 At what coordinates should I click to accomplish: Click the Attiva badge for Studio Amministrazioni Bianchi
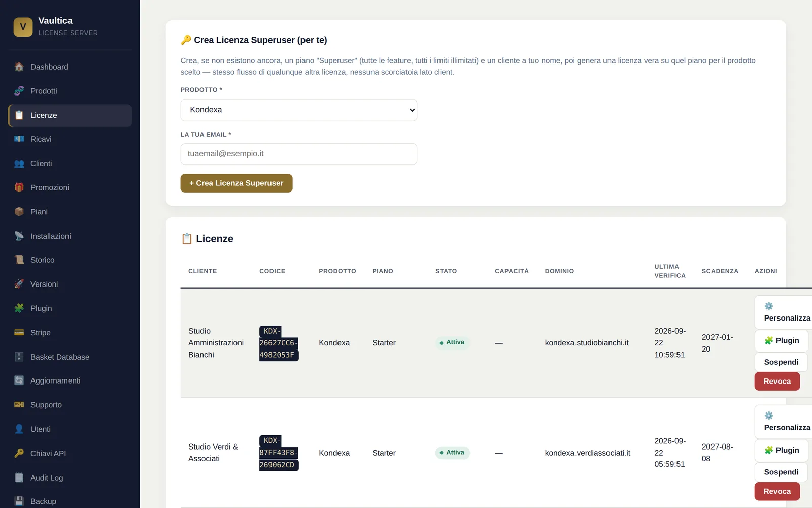(453, 343)
